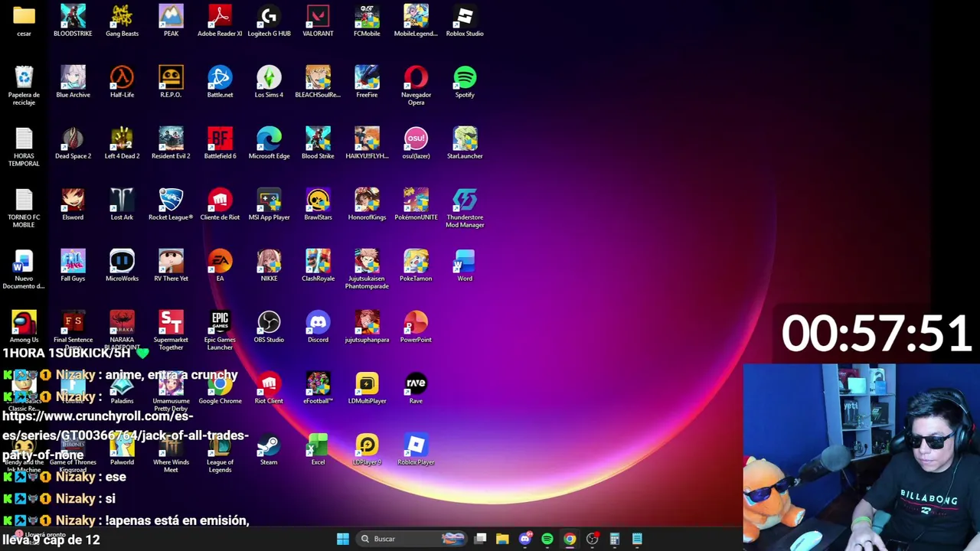Open Rocket League desktop icon
980x551 pixels.
(171, 204)
